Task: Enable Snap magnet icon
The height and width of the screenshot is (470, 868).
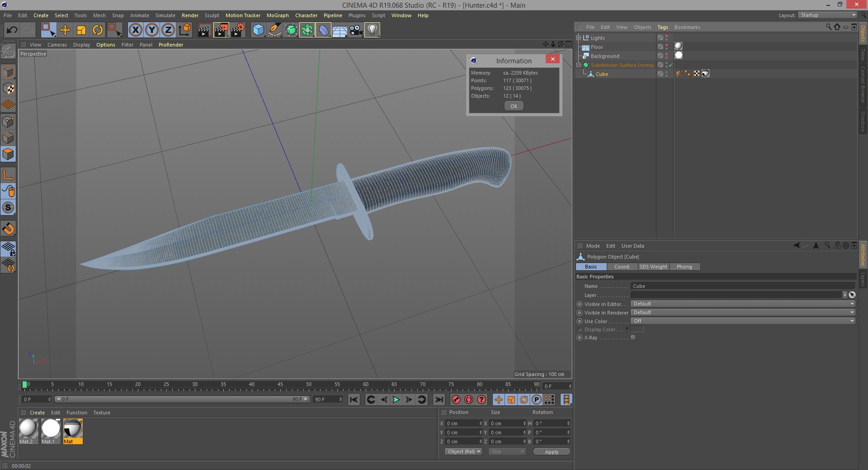Action: [8, 229]
